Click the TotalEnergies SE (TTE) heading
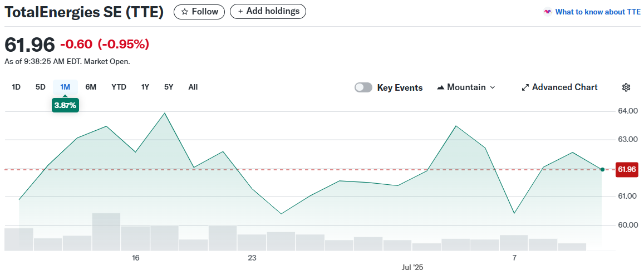Image resolution: width=644 pixels, height=275 pixels. pyautogui.click(x=84, y=12)
